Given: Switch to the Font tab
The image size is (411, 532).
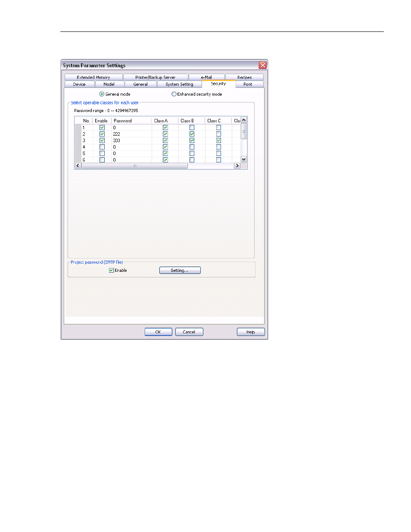Looking at the screenshot, I should click(248, 84).
